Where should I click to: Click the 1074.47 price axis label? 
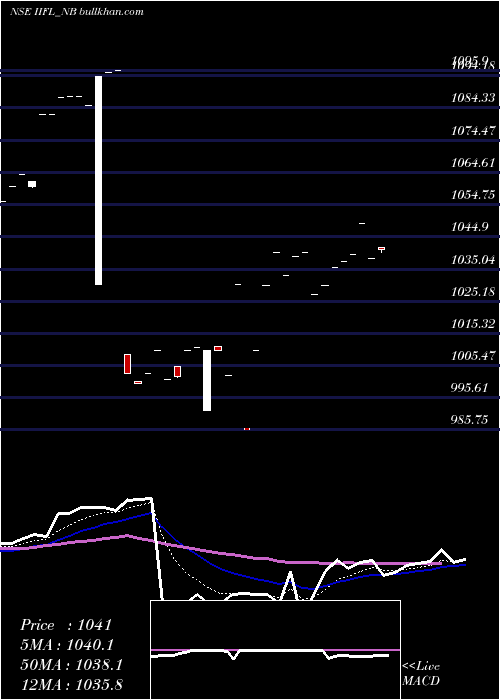click(x=473, y=130)
